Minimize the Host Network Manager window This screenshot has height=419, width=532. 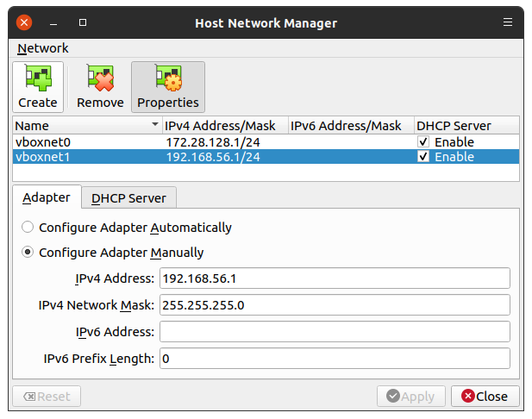53,22
